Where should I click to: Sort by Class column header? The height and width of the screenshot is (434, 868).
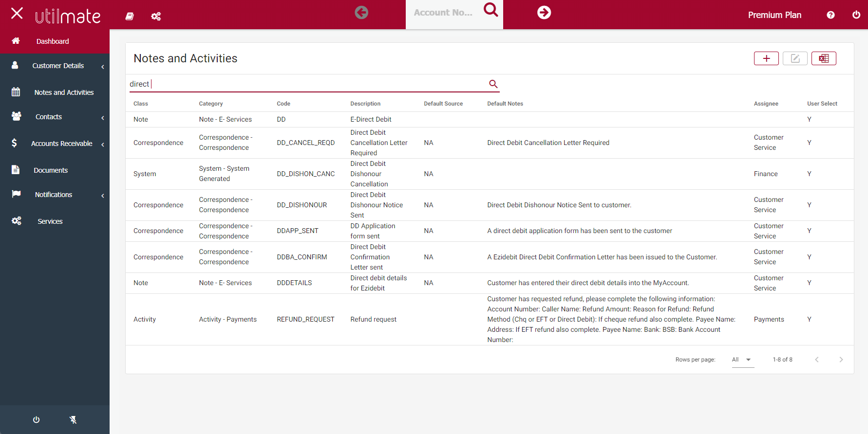(141, 104)
